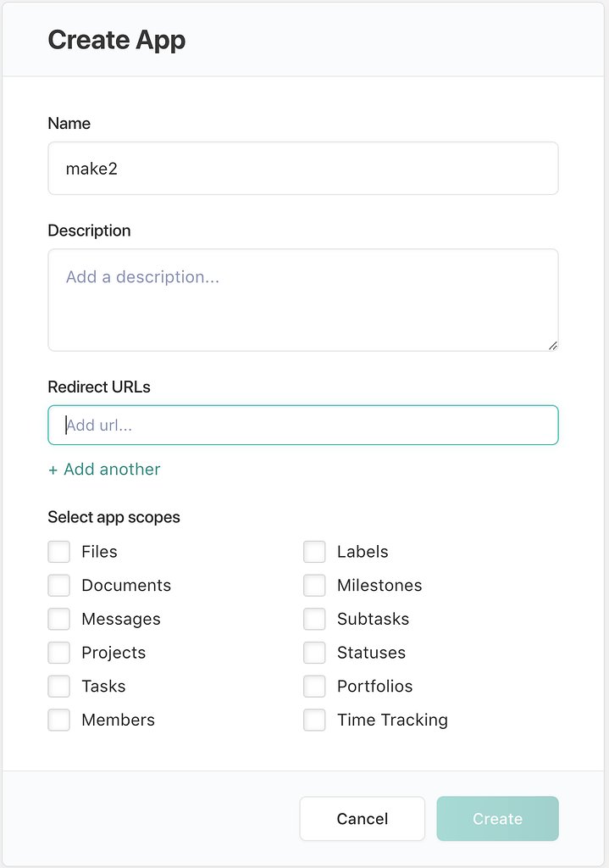
Task: Enable the Members scope checkbox
Action: [x=58, y=720]
